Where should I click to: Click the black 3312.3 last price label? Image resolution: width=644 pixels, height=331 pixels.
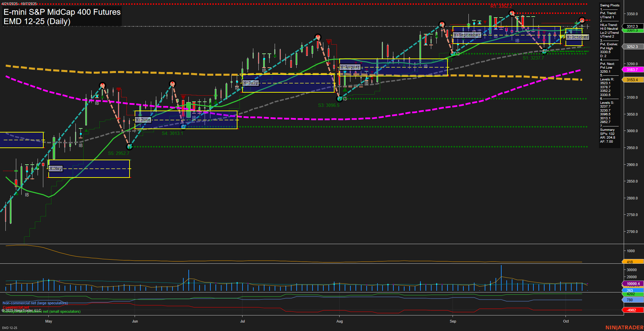(x=632, y=26)
